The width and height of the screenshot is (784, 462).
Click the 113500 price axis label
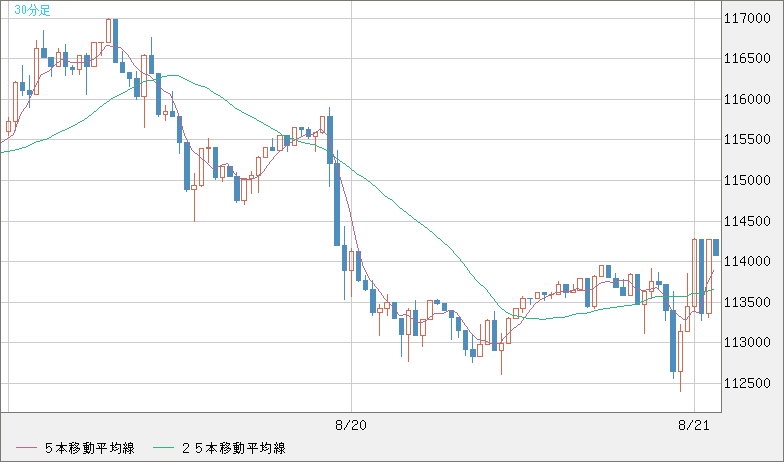[748, 302]
